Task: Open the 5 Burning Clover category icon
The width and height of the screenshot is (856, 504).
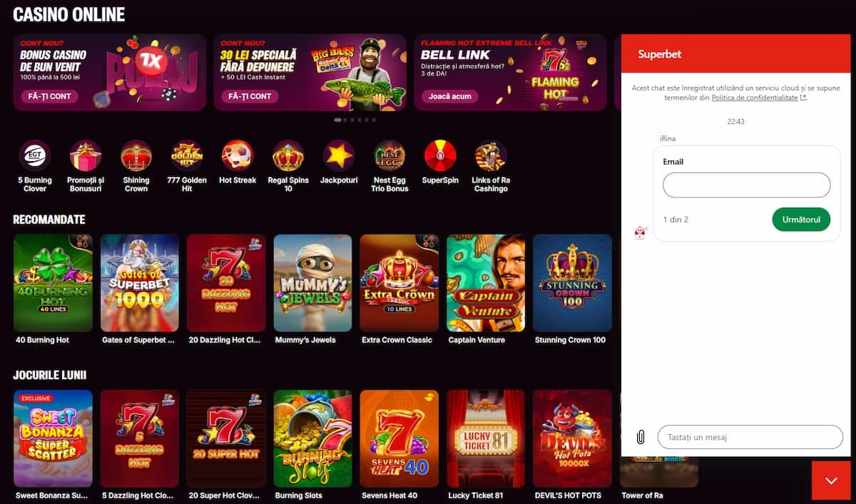Action: point(34,155)
